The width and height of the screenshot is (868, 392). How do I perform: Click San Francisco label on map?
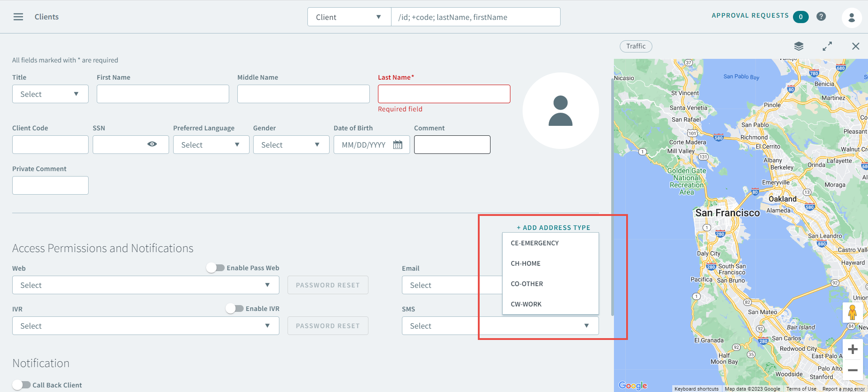(x=727, y=213)
